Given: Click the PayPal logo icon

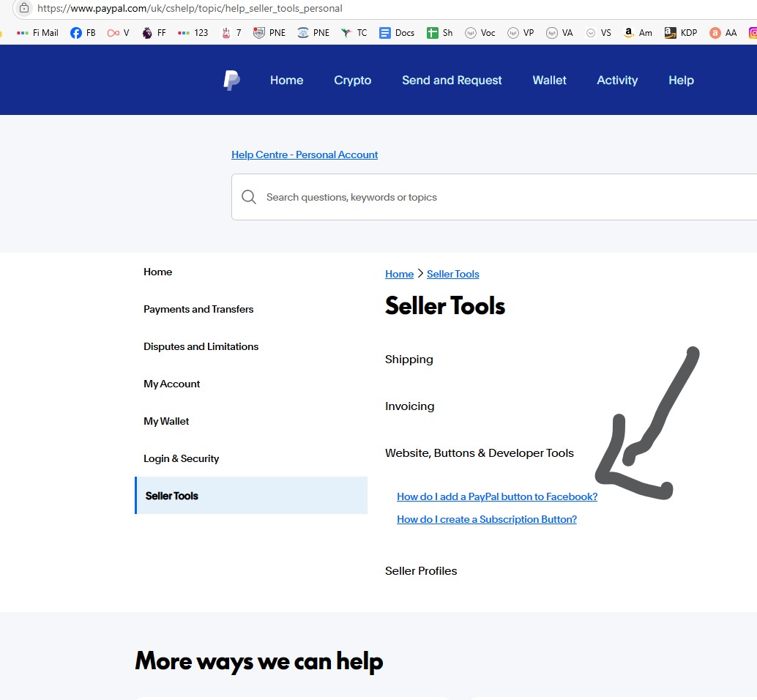Looking at the screenshot, I should coord(232,80).
